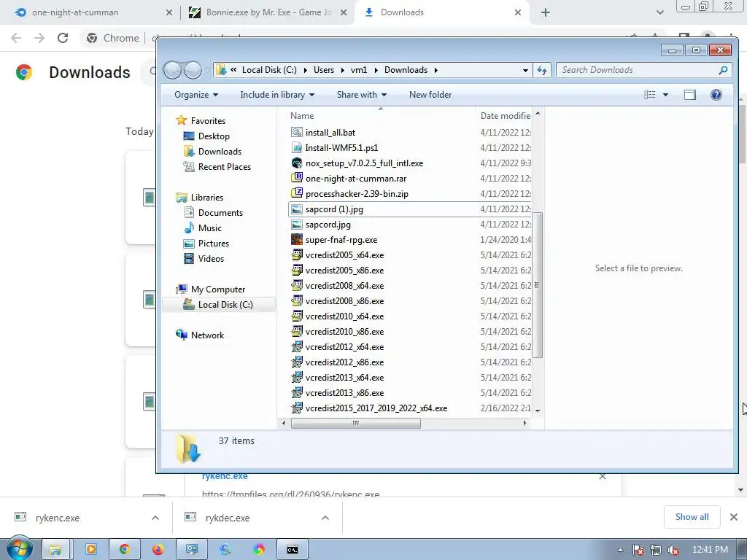This screenshot has height=560, width=747.
Task: Select Downloads in Favorites
Action: (x=220, y=152)
